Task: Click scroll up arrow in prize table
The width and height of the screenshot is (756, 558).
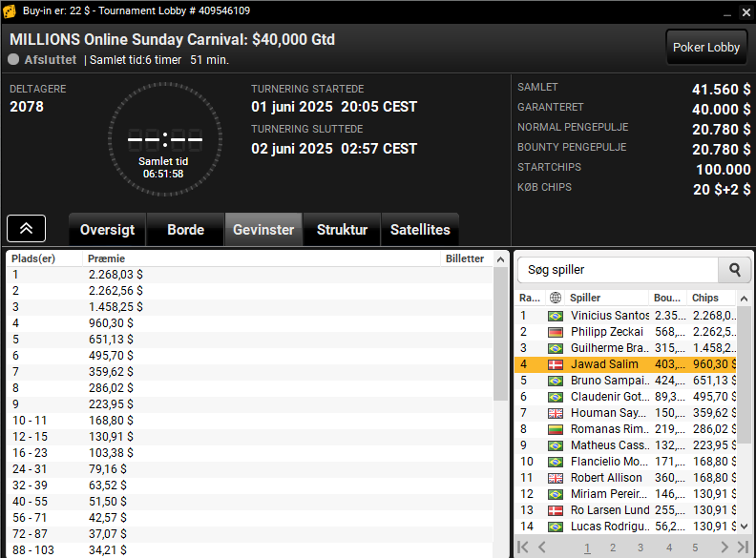Action: coord(500,259)
